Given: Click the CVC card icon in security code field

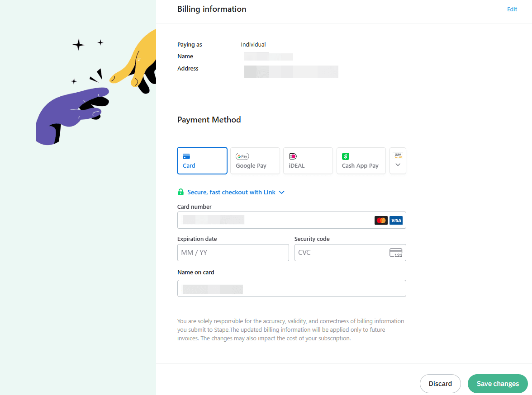Looking at the screenshot, I should tap(396, 253).
